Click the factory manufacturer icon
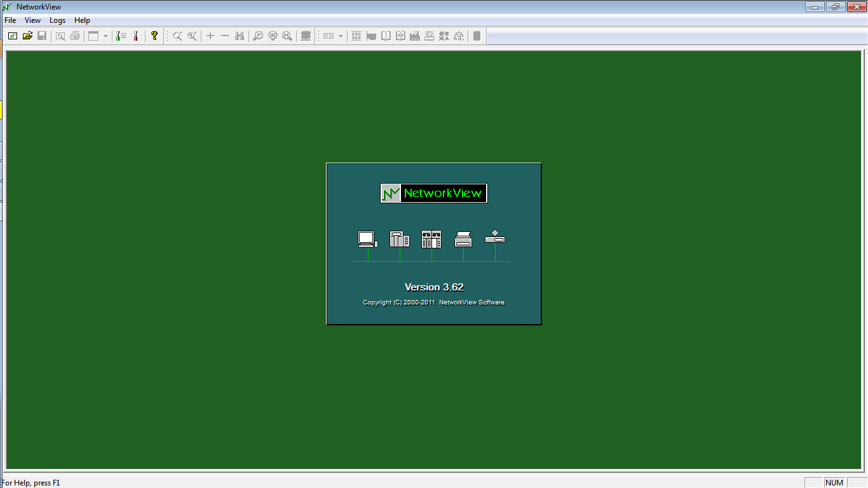The width and height of the screenshot is (868, 488). (415, 36)
